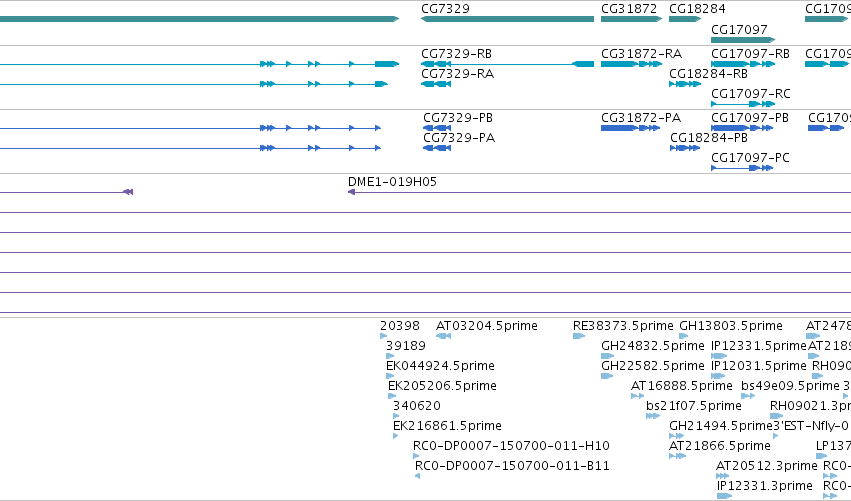
Task: Open transcript label CG7329-RA
Action: [x=458, y=74]
